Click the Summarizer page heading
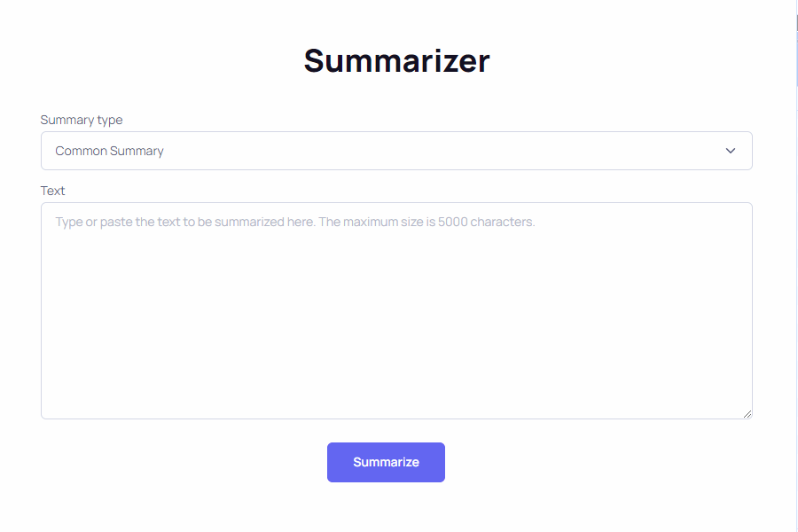Viewport: 798px width, 532px height. pyautogui.click(x=396, y=61)
